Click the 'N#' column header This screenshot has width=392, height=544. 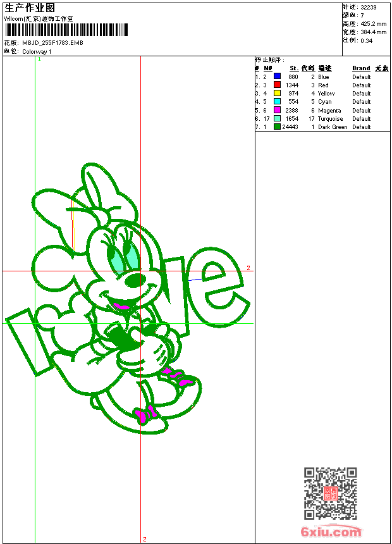click(268, 68)
